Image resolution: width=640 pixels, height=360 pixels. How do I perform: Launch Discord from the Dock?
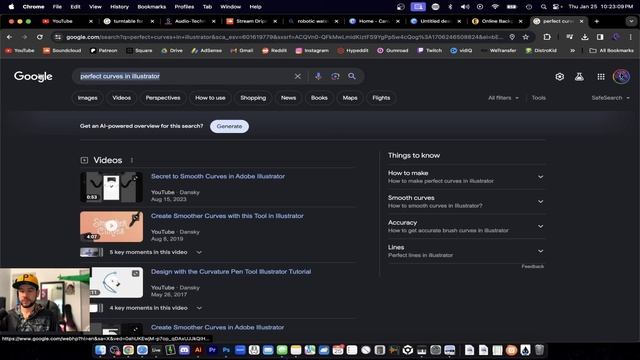click(x=184, y=350)
